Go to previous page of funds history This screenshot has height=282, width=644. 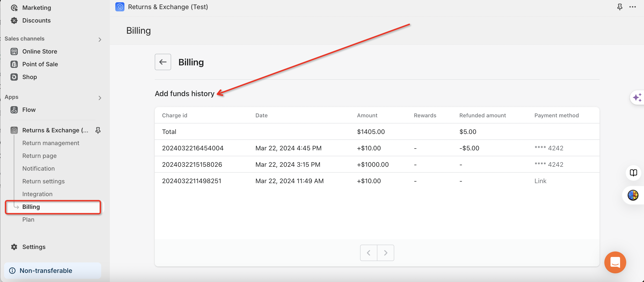(x=368, y=253)
